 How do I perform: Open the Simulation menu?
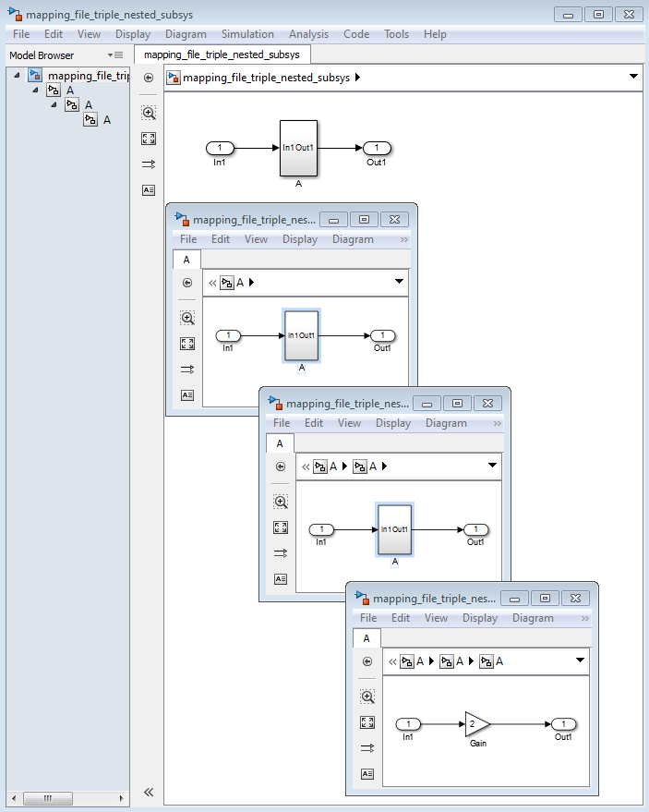[x=247, y=34]
